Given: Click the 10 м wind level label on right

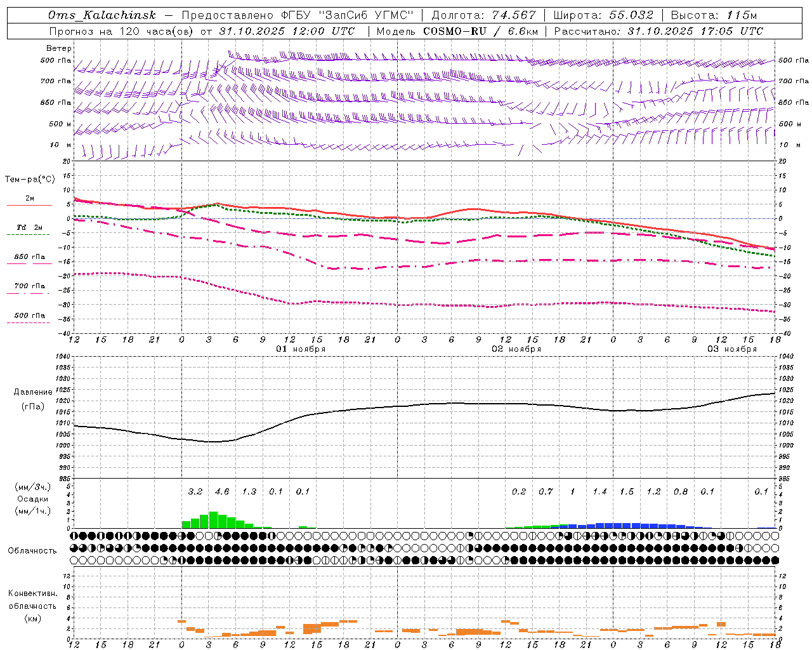Looking at the screenshot, I should [789, 145].
